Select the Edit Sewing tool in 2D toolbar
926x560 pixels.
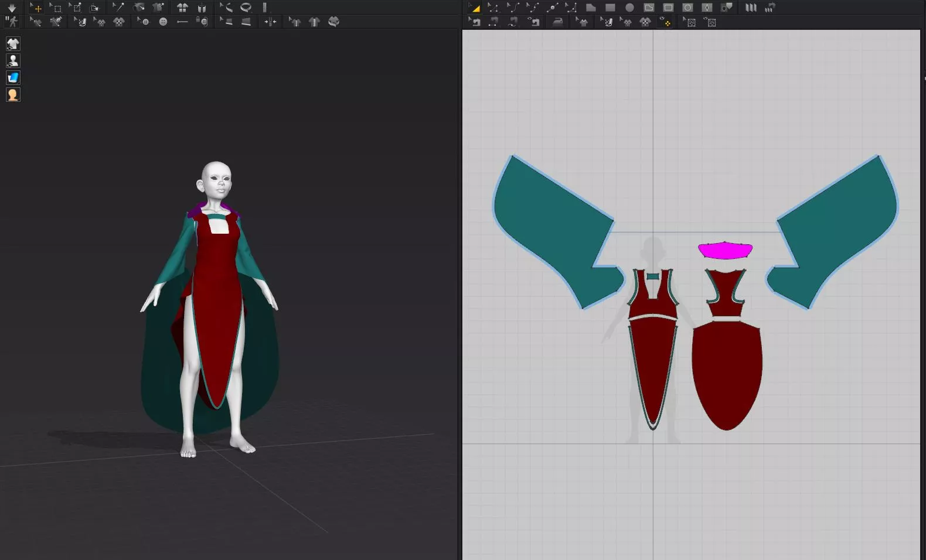click(x=475, y=22)
